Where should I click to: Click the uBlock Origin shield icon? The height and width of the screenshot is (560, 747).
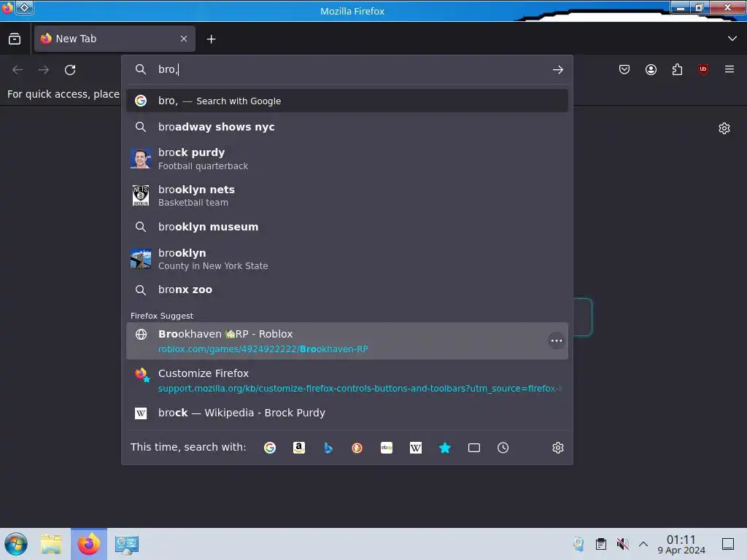coord(703,69)
